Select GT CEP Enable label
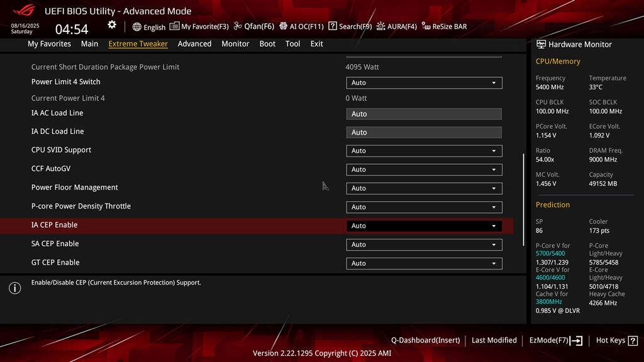This screenshot has height=362, width=644. pyautogui.click(x=55, y=263)
